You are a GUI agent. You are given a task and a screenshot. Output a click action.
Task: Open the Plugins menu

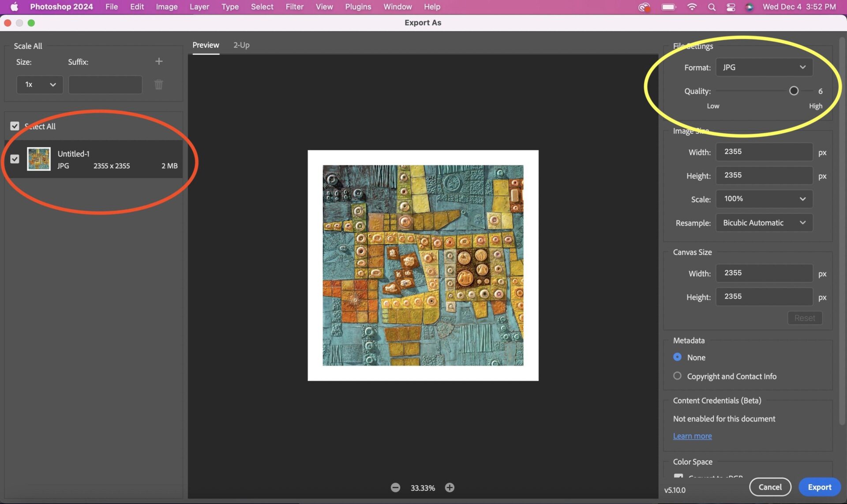[358, 7]
